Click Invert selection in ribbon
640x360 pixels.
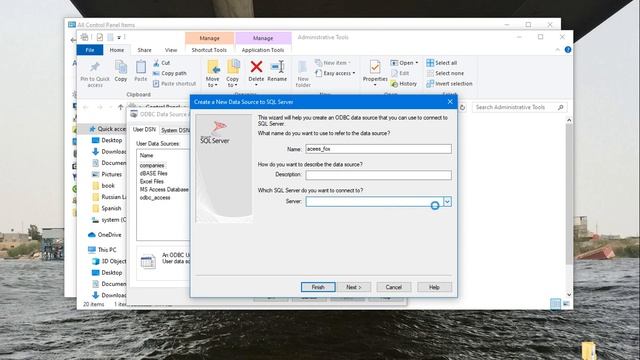[449, 84]
